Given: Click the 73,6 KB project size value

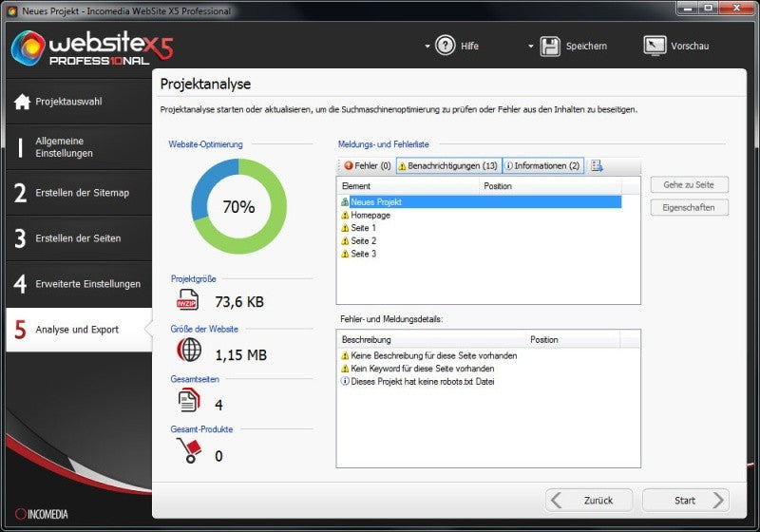Looking at the screenshot, I should (x=239, y=302).
